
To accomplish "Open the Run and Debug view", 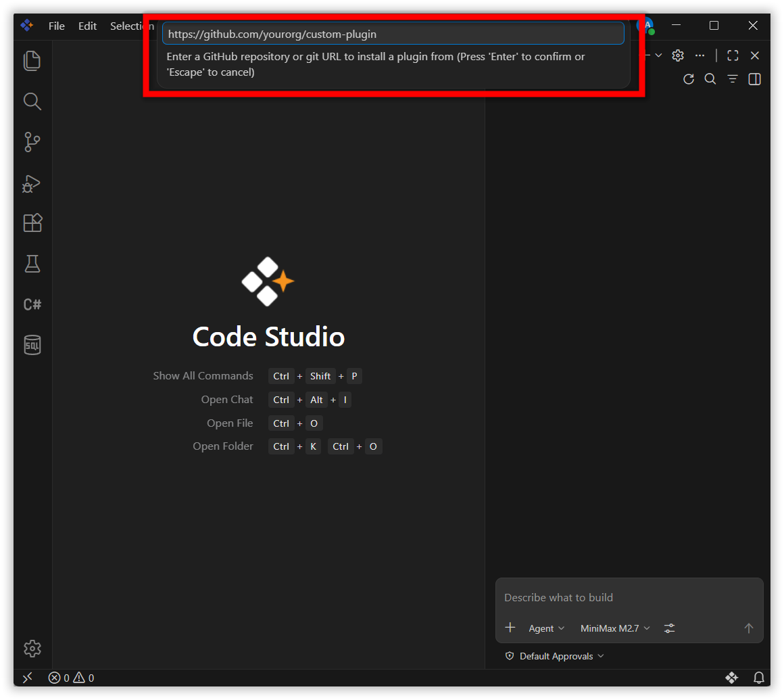I will click(x=32, y=183).
